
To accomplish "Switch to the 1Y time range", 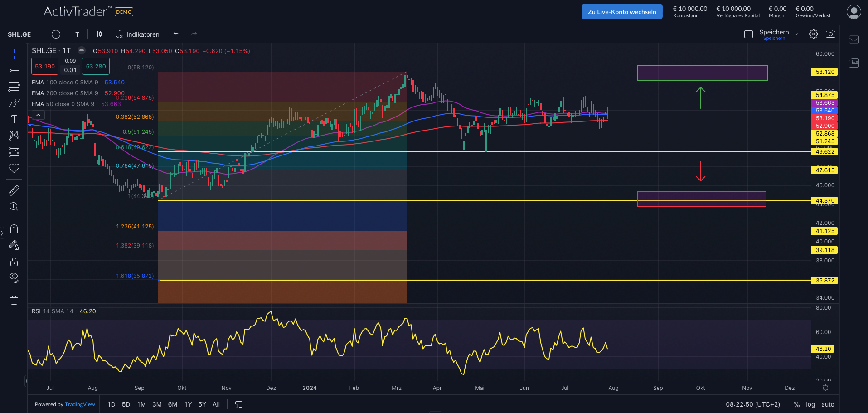I will (188, 404).
